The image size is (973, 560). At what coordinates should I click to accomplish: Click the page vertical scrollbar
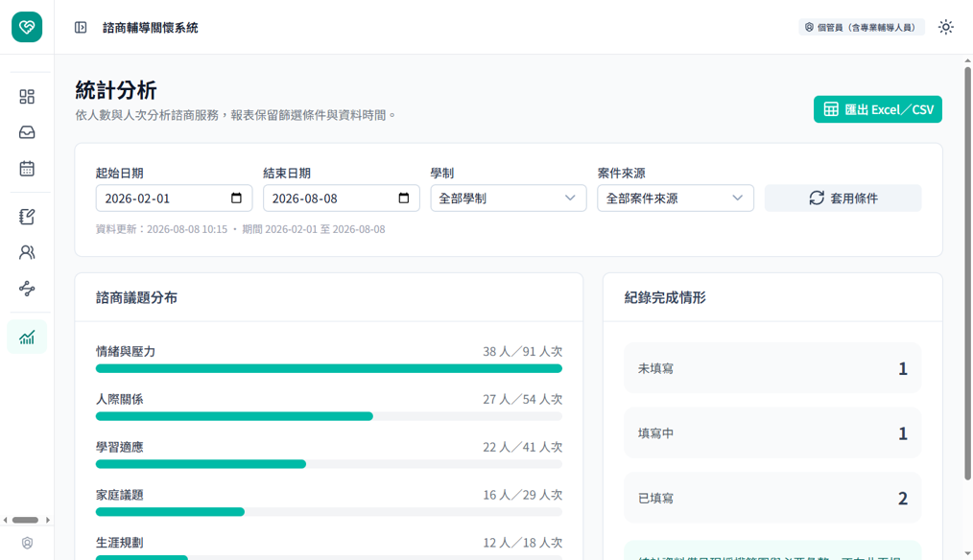coord(967,273)
